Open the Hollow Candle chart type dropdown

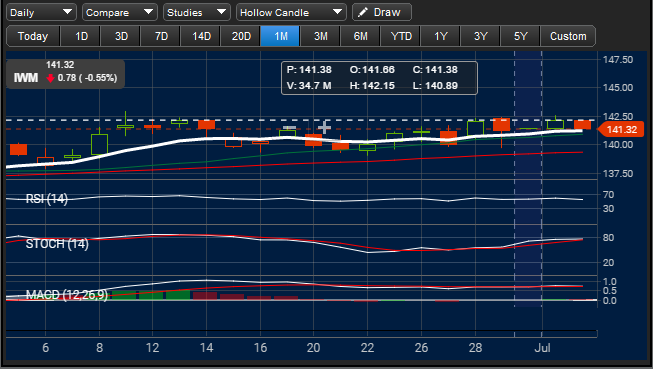(291, 12)
